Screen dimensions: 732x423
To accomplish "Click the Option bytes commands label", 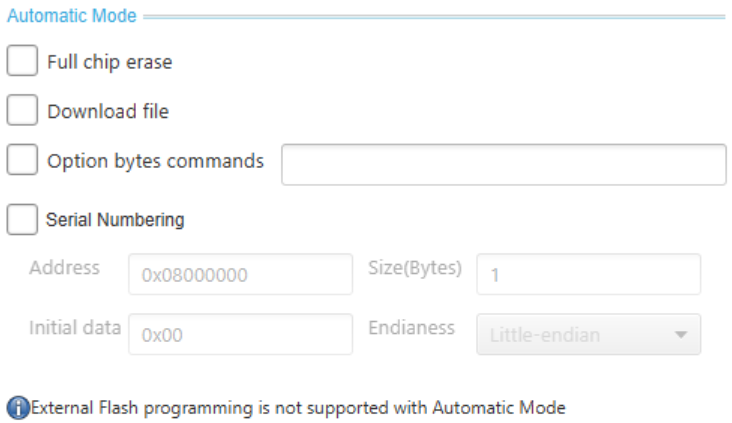I will pos(155,162).
